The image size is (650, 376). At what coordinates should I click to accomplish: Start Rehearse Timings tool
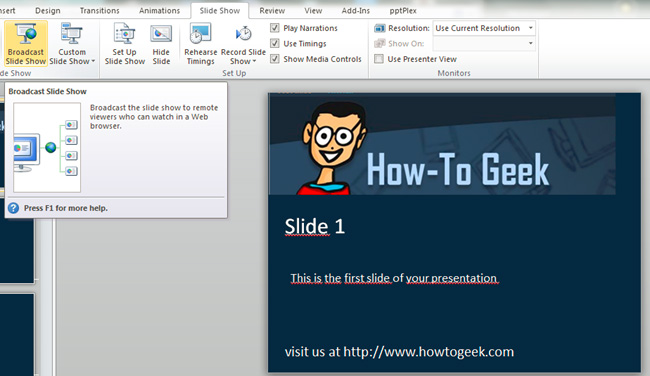point(201,44)
